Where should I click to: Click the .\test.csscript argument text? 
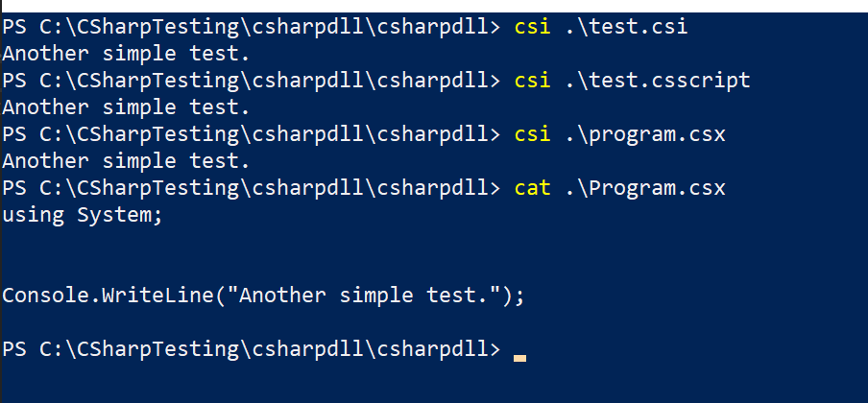pyautogui.click(x=657, y=81)
